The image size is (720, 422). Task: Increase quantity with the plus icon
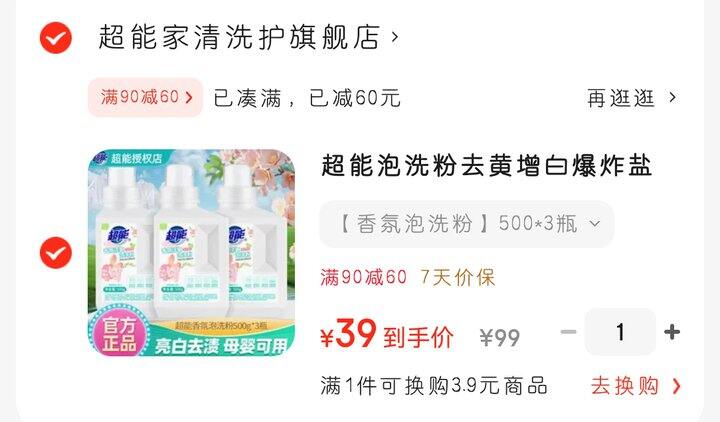(672, 332)
